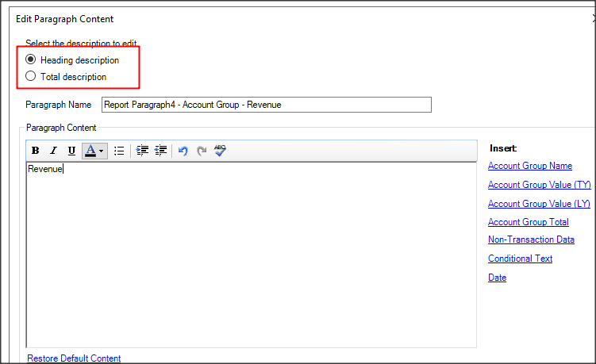Image resolution: width=596 pixels, height=364 pixels.
Task: Apply the current font color
Action: coord(90,151)
